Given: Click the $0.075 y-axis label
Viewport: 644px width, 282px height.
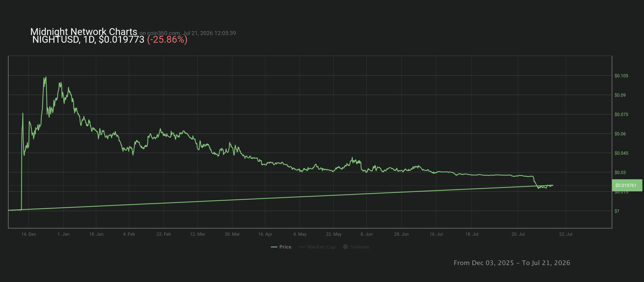Looking at the screenshot, I should click(x=621, y=114).
